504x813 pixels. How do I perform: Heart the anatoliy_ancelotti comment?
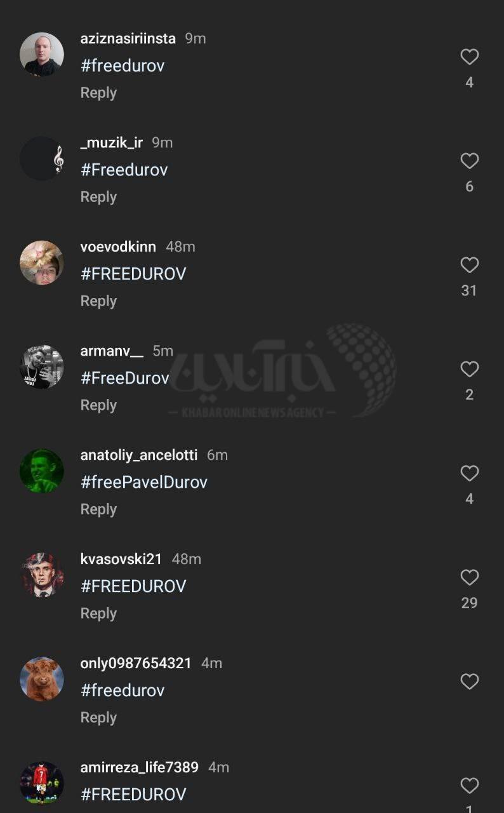pos(469,474)
